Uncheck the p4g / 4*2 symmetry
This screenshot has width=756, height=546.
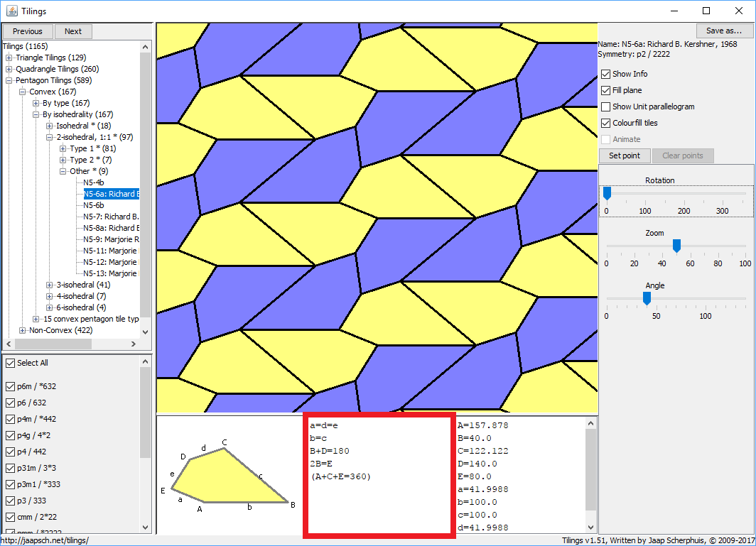point(10,436)
